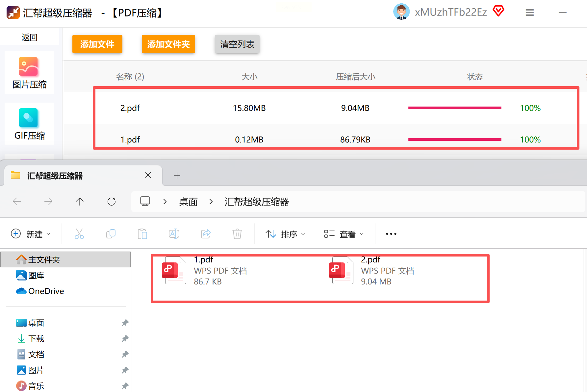The width and height of the screenshot is (587, 392).
Task: Close the 汇帮超级压缩器 Explorer tab
Action: coord(148,175)
